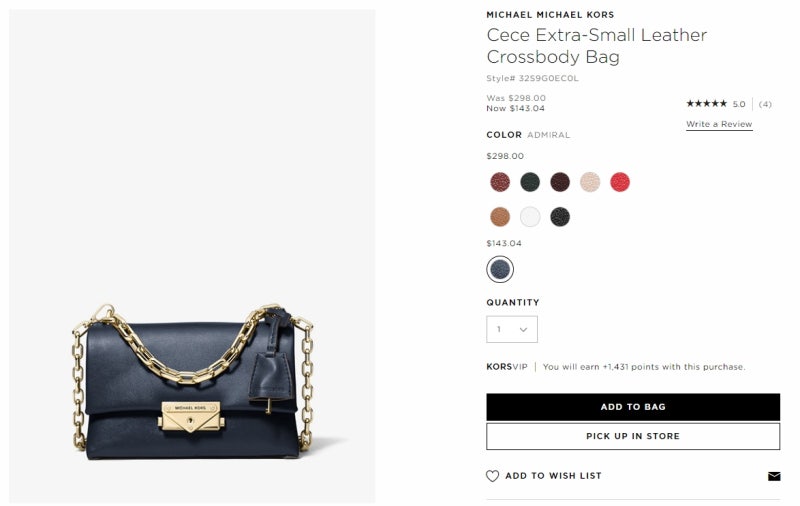
Task: Click the heart wish list icon
Action: click(x=492, y=476)
